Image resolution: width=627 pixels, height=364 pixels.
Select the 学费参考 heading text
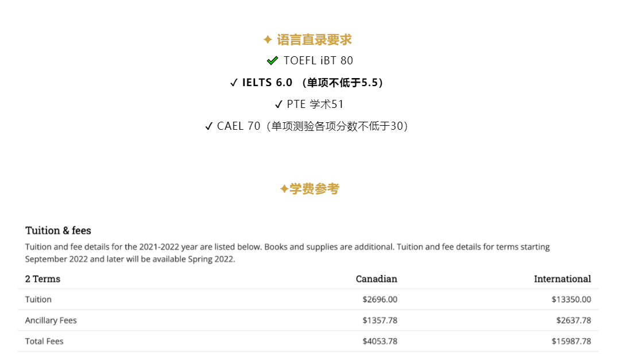point(314,189)
